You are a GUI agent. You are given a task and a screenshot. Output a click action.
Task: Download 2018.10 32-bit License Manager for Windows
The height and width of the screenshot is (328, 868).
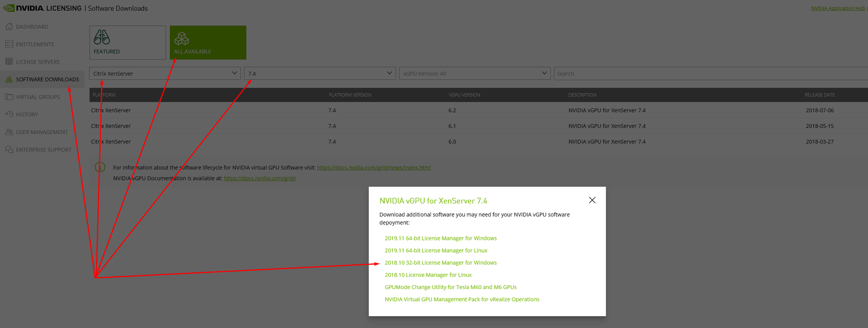pos(441,263)
